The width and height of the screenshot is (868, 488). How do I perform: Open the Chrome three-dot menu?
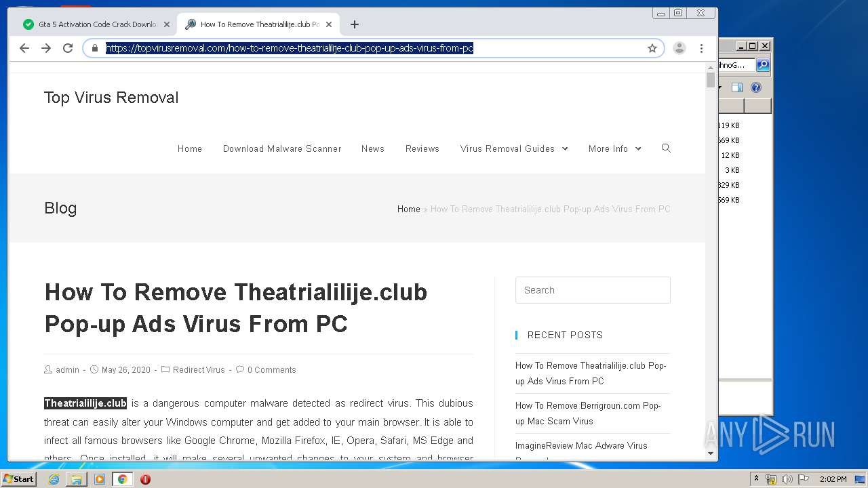click(701, 48)
